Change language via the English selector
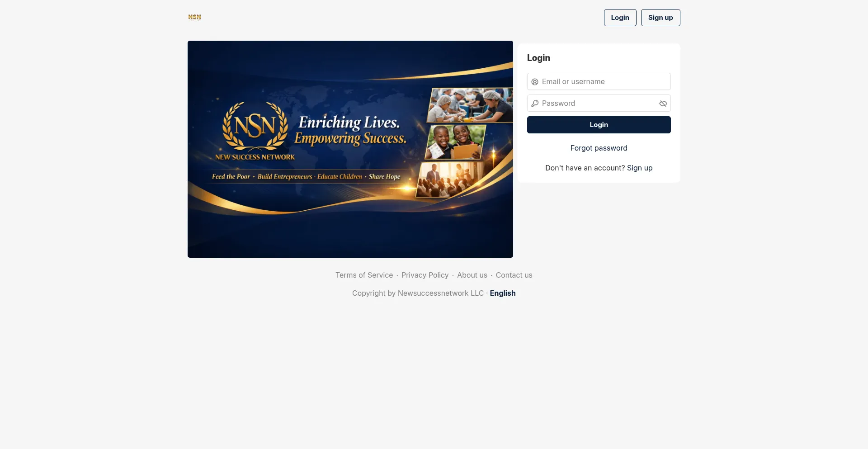The height and width of the screenshot is (449, 868). click(503, 293)
